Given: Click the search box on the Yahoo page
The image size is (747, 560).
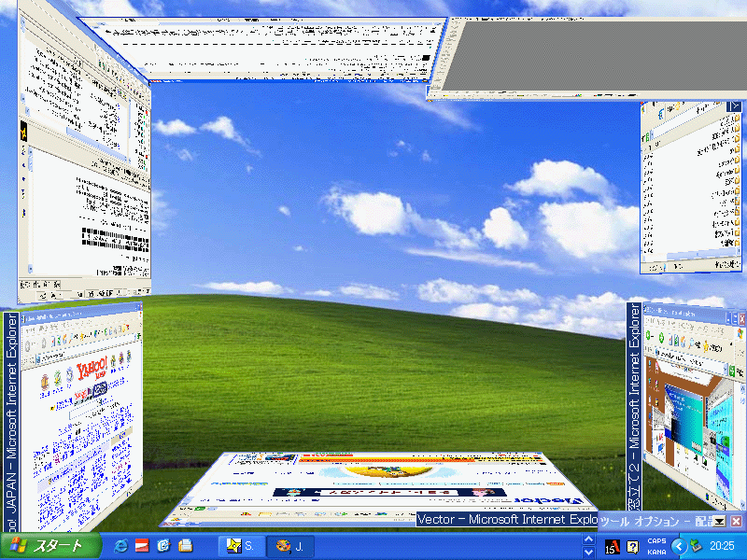Looking at the screenshot, I should coord(86,411).
